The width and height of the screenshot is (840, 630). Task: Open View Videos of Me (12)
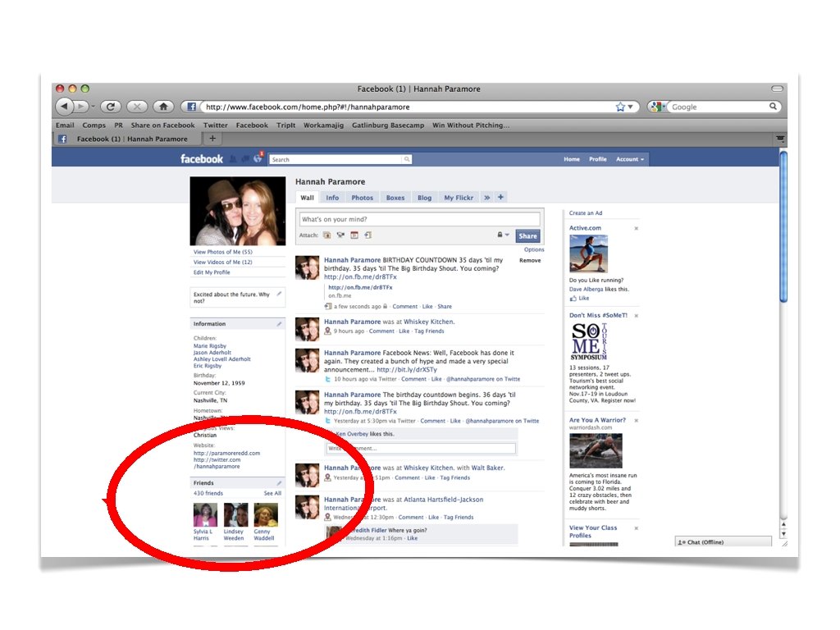coord(223,262)
